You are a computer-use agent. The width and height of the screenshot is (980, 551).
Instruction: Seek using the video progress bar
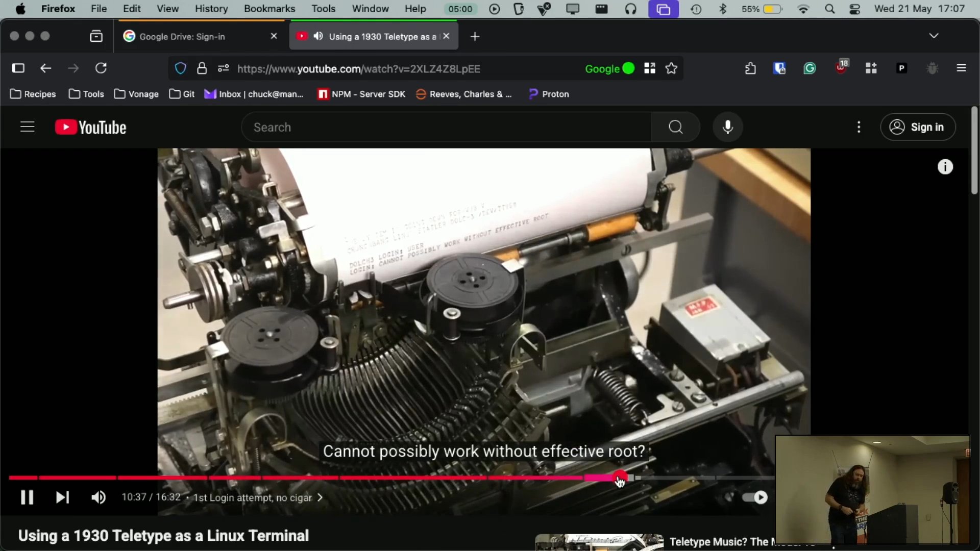coord(357,478)
